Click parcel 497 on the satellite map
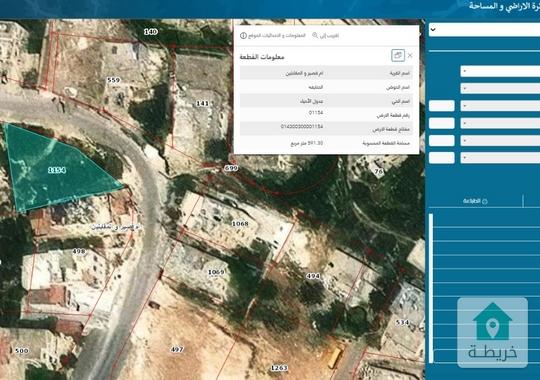Viewport: 540px width, 380px height. [177, 349]
